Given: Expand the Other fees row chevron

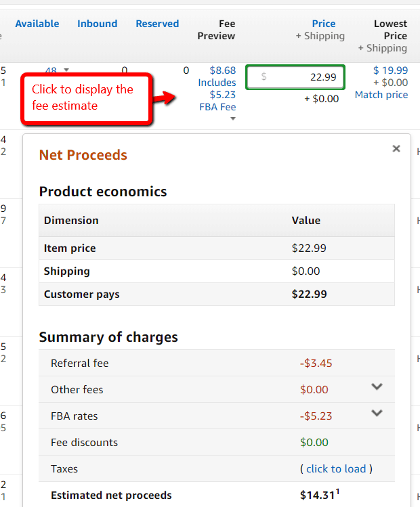Looking at the screenshot, I should pyautogui.click(x=377, y=387).
